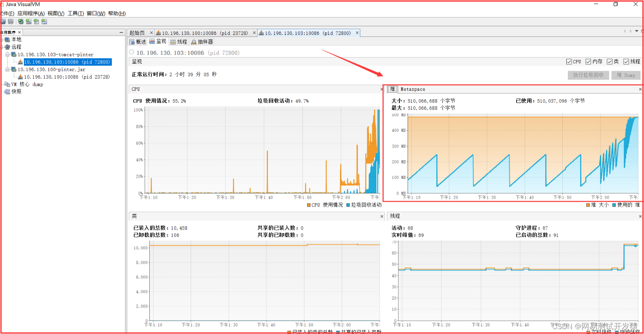Click the tab list dropdown arrow
The image size is (644, 334).
[637, 31]
